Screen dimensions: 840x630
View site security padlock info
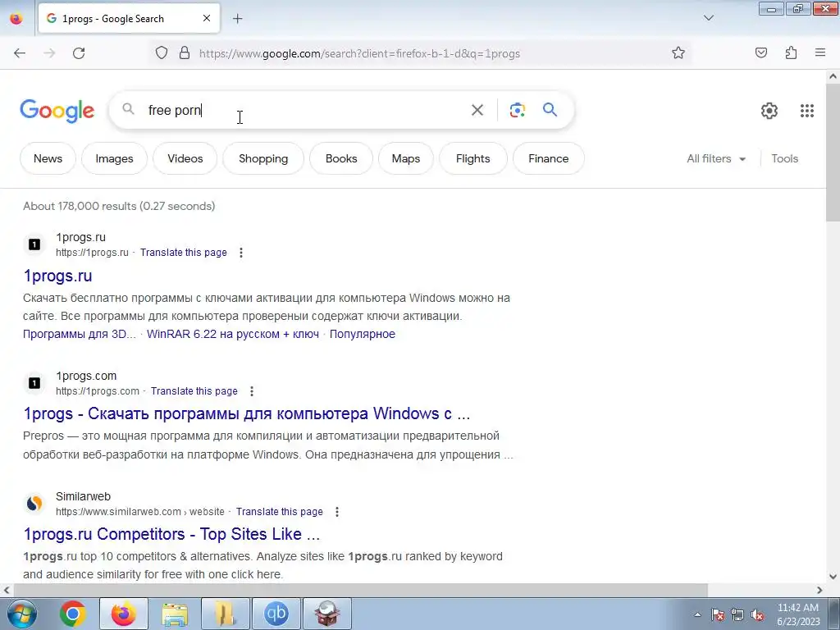pos(185,53)
